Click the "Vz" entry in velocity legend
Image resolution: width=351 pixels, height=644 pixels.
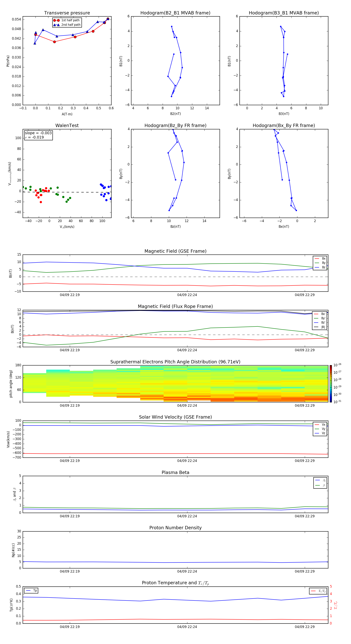tap(320, 433)
